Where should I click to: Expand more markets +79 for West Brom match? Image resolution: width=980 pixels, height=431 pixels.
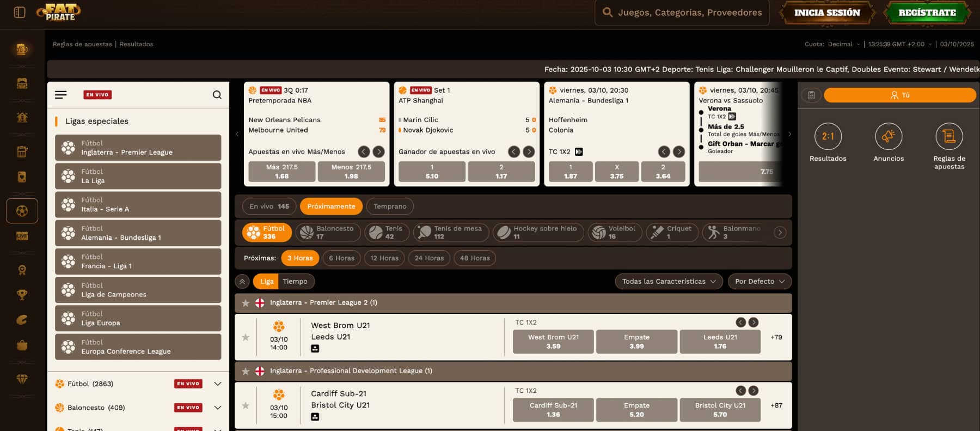[x=776, y=337]
